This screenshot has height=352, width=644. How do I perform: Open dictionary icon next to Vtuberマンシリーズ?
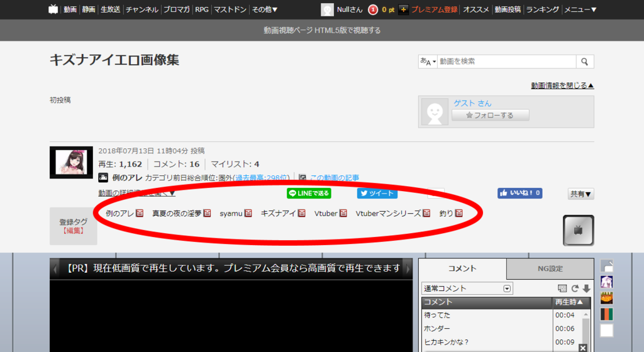[427, 213]
